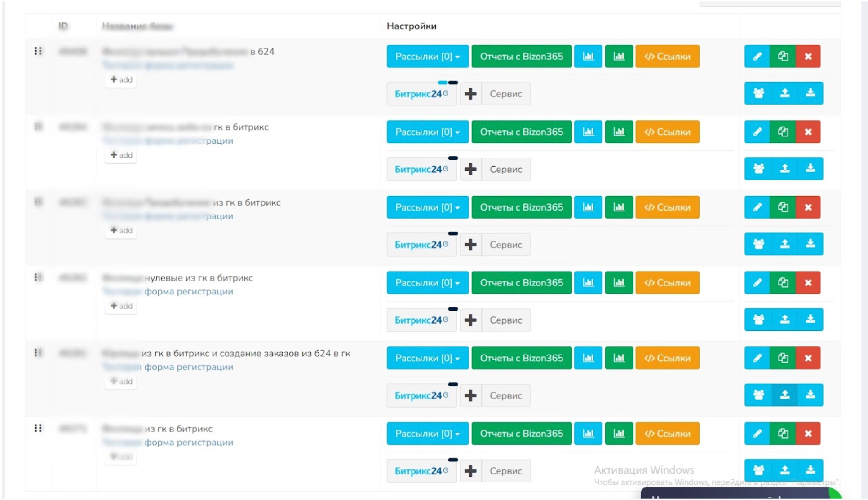Click Отчеты с Bizon365 in first row
Viewport: 868px width, 500px height.
click(x=521, y=57)
